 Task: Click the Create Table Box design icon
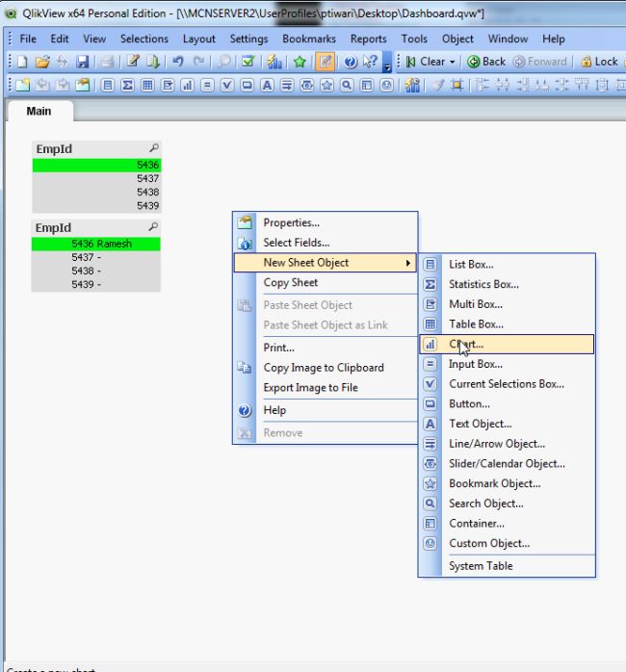tap(147, 86)
